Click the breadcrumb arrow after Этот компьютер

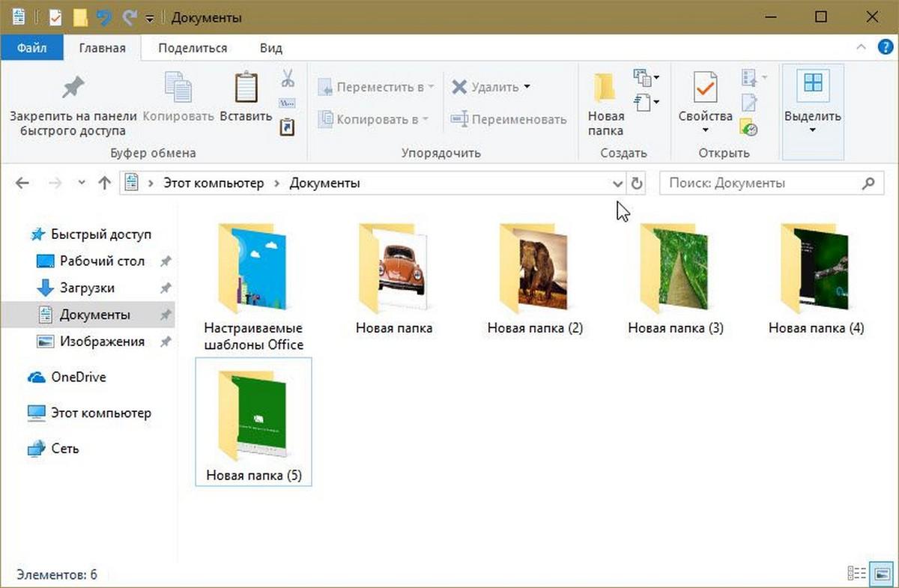click(x=277, y=184)
